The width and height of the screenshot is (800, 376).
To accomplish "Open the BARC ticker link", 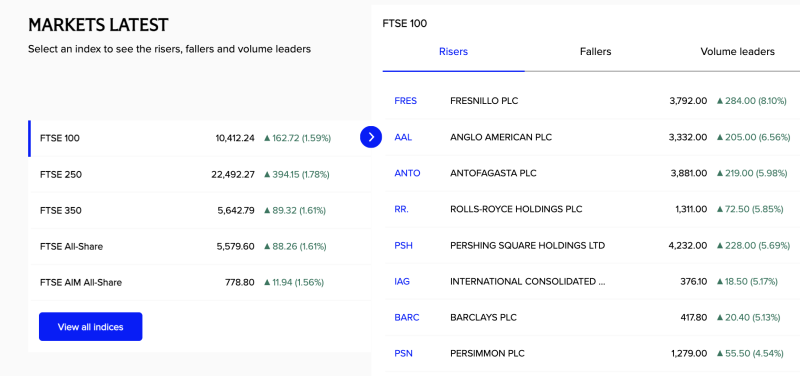I will [x=407, y=317].
